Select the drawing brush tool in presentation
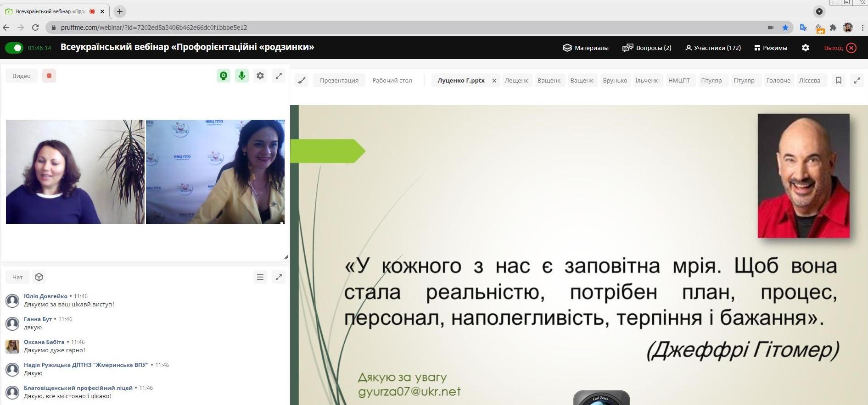This screenshot has height=405, width=868. click(302, 80)
